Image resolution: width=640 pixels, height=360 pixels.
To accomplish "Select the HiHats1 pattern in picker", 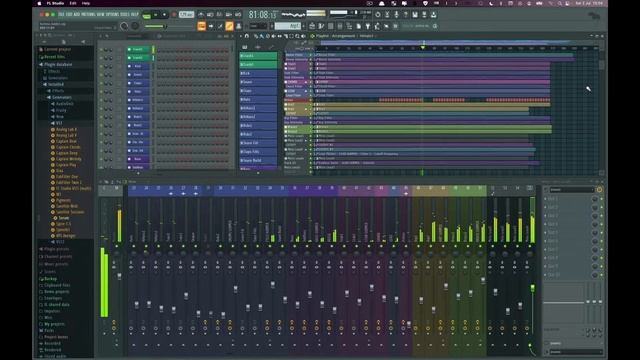I will [258, 108].
